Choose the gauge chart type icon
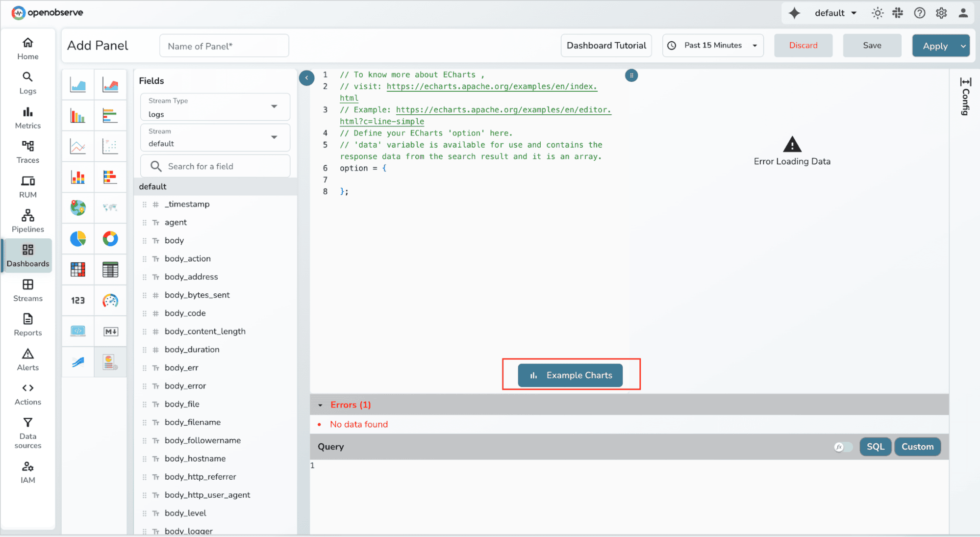This screenshot has height=537, width=980. tap(110, 301)
